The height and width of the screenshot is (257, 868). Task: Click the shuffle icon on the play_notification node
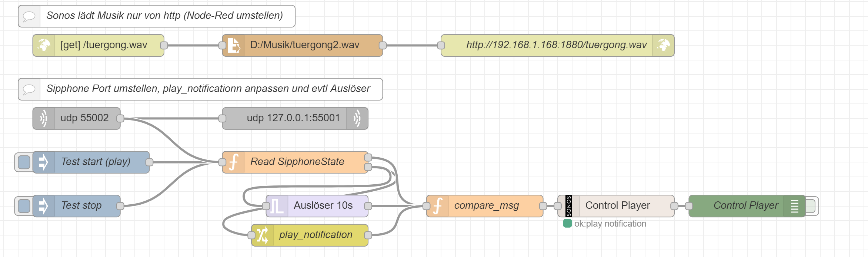click(262, 235)
